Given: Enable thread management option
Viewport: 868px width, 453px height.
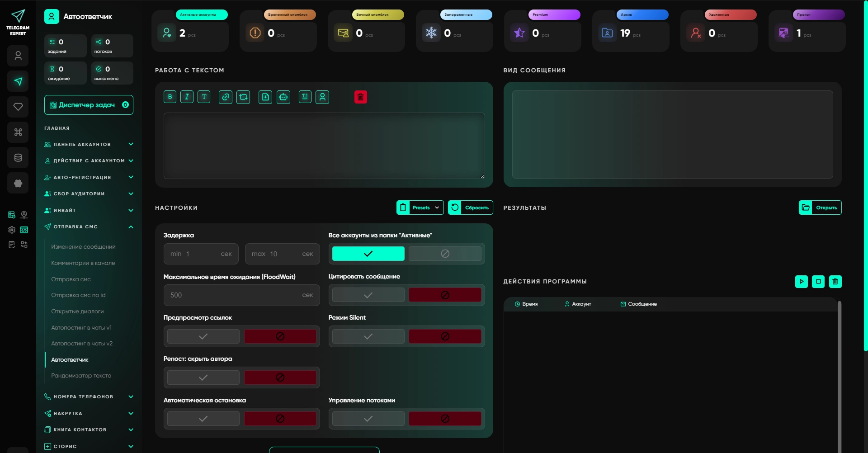Looking at the screenshot, I should (x=368, y=419).
